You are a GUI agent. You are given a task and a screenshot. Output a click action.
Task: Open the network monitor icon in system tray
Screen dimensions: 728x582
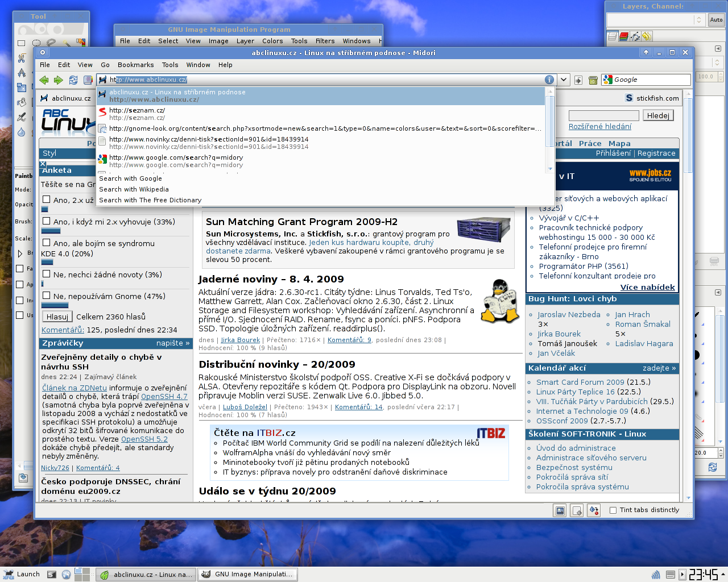(x=656, y=575)
